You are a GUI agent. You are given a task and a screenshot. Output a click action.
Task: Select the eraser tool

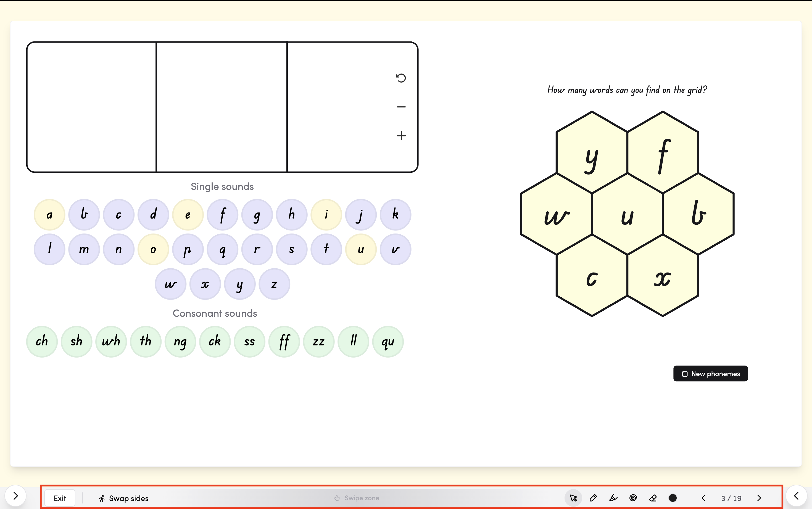pos(653,498)
